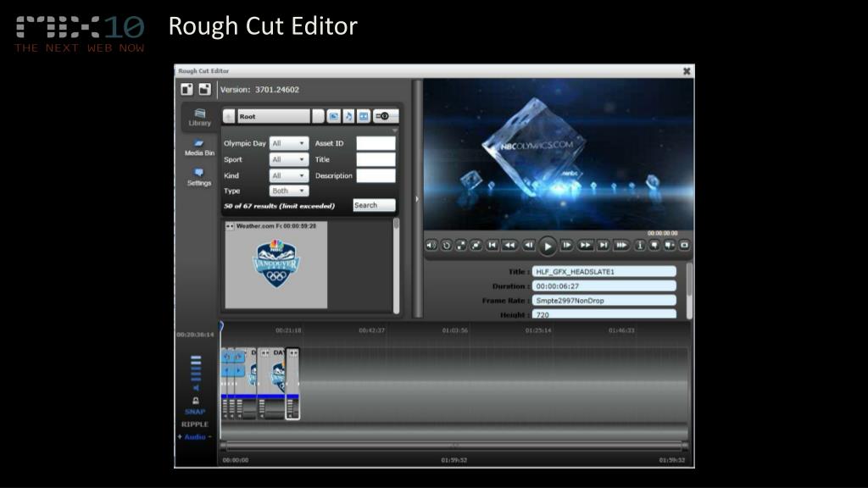868x488 pixels.
Task: Open the Settings panel
Action: tap(199, 178)
